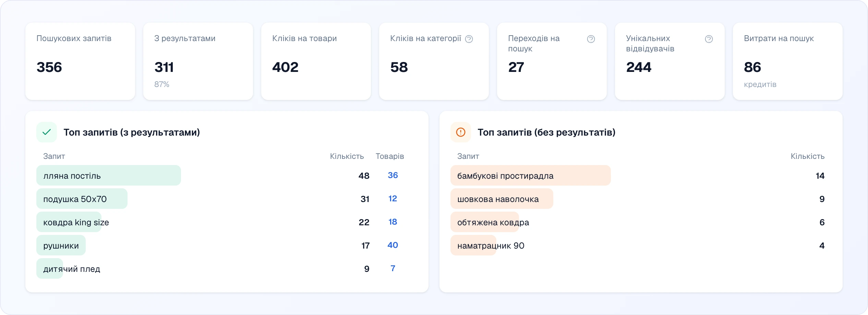This screenshot has width=868, height=315.
Task: Click help icon on Унікальних відвідувачів card
Action: 709,39
